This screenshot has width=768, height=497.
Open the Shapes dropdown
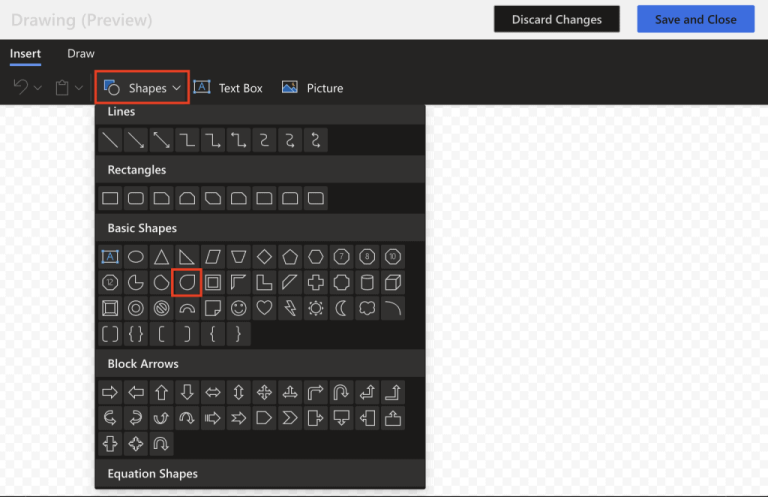tap(142, 88)
